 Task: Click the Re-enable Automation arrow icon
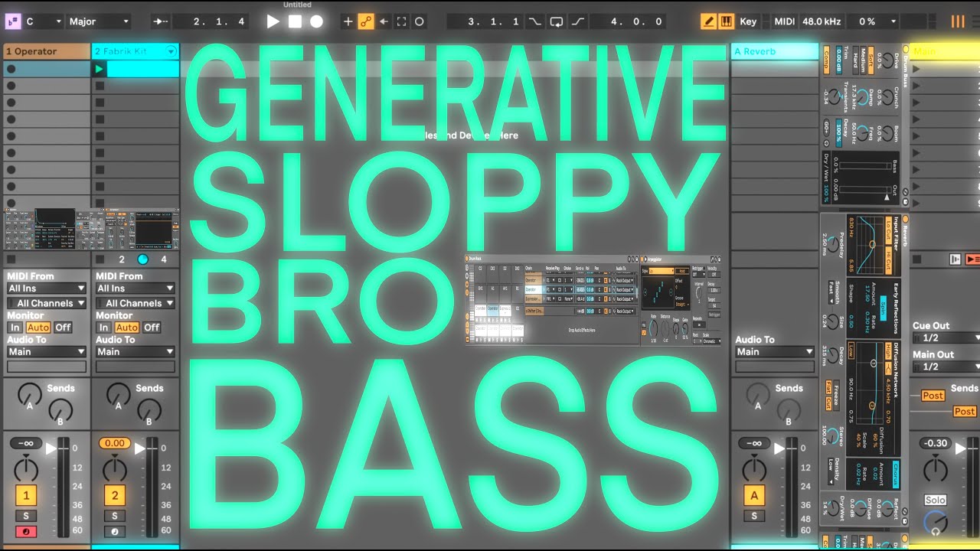point(384,21)
